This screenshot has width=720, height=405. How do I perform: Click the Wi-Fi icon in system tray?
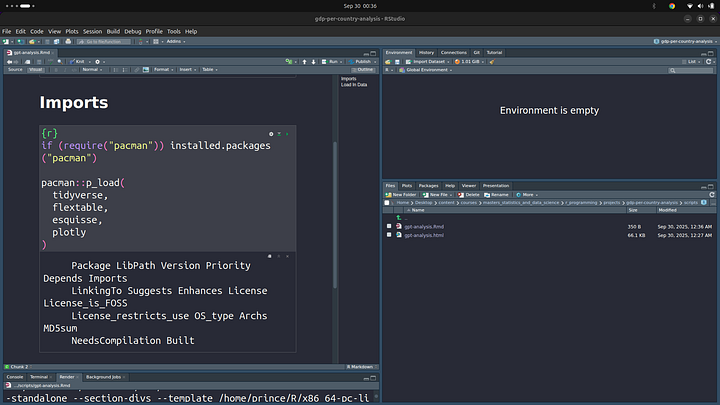pos(690,6)
